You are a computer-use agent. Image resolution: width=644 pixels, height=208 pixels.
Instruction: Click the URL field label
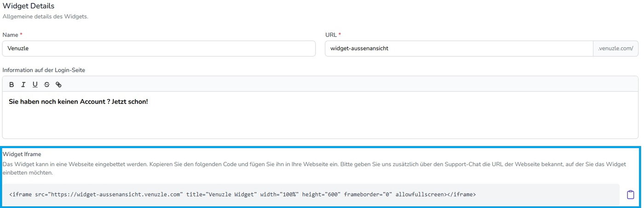[x=331, y=35]
